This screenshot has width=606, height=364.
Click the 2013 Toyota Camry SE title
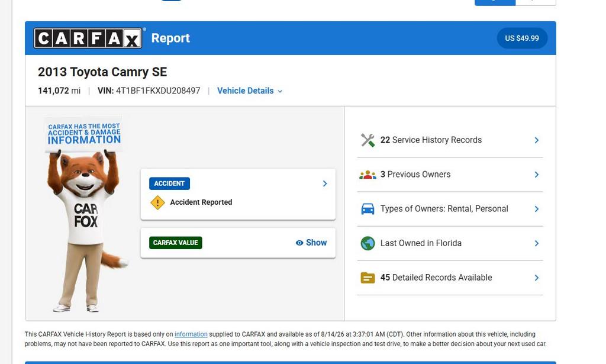102,72
